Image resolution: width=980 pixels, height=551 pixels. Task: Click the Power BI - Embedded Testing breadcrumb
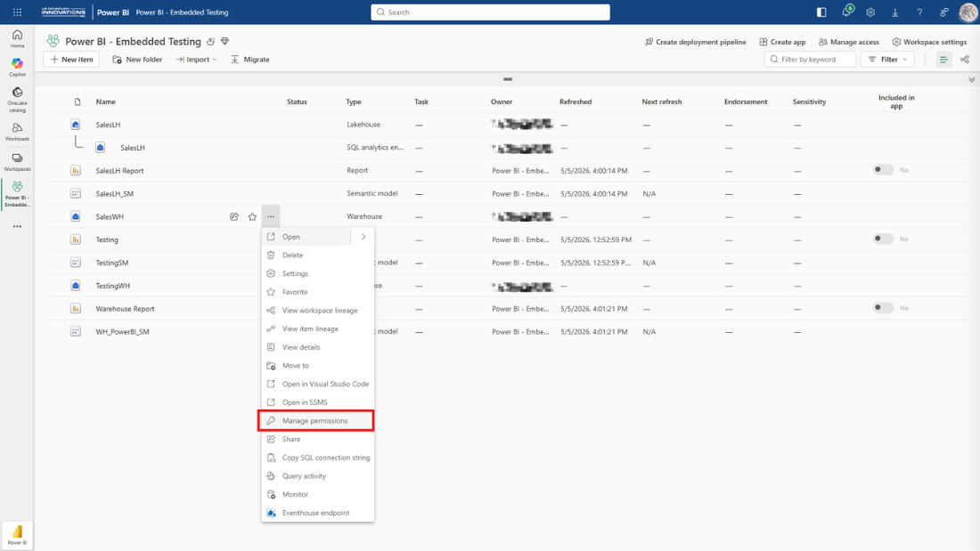(x=182, y=12)
